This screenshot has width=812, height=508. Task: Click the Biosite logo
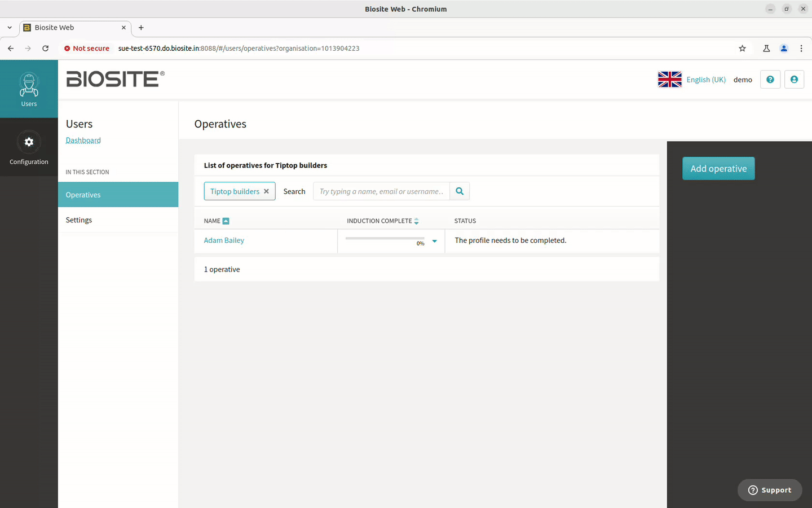(x=115, y=79)
